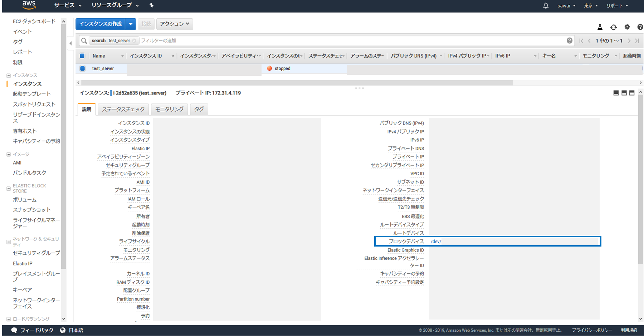Collapse the left navigation pane arrow
This screenshot has height=336, width=644.
pyautogui.click(x=70, y=43)
